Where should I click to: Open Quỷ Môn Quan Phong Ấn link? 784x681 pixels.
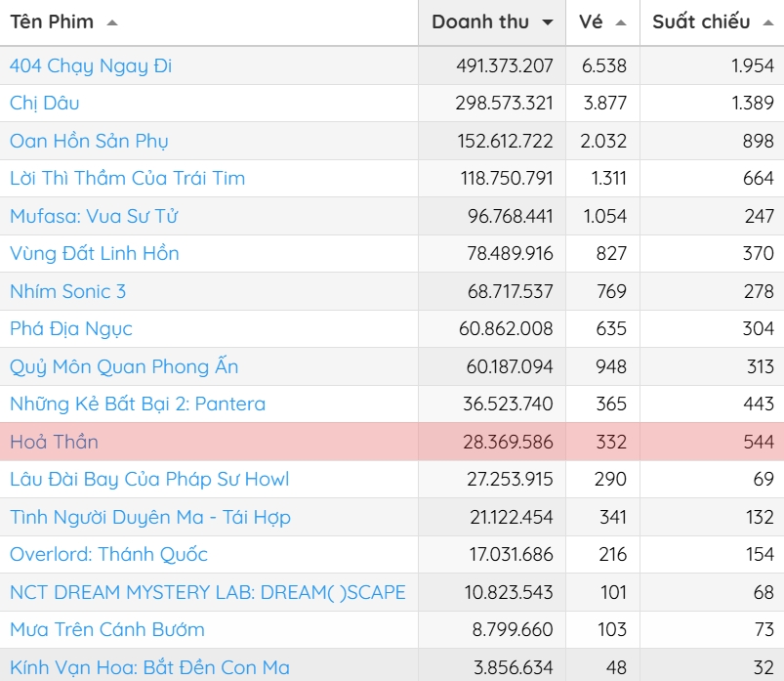point(124,366)
